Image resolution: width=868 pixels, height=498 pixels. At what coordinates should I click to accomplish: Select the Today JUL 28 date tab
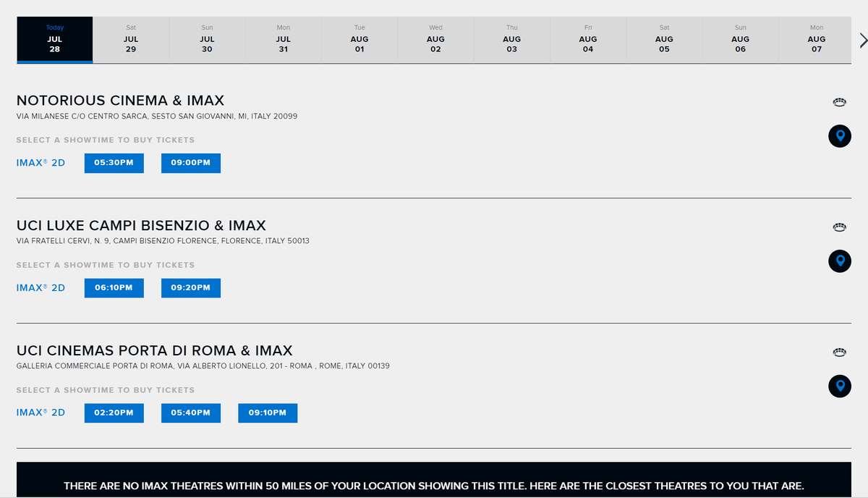click(54, 40)
